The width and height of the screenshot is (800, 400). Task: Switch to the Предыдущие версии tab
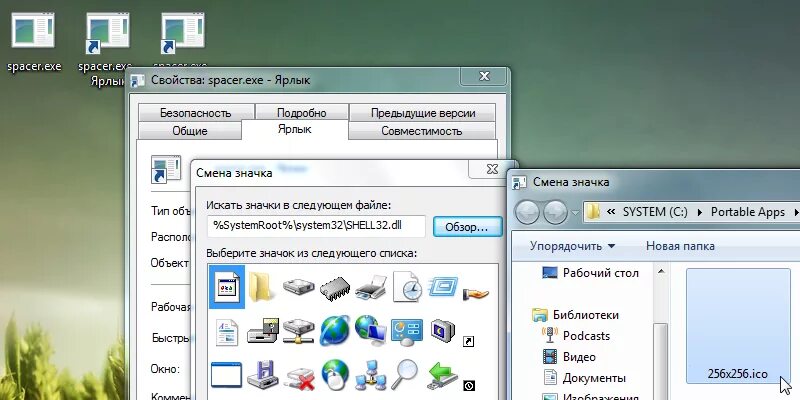(x=422, y=113)
